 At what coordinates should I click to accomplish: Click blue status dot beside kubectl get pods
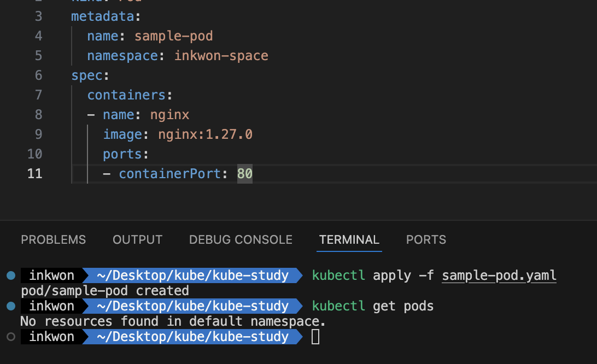point(11,306)
